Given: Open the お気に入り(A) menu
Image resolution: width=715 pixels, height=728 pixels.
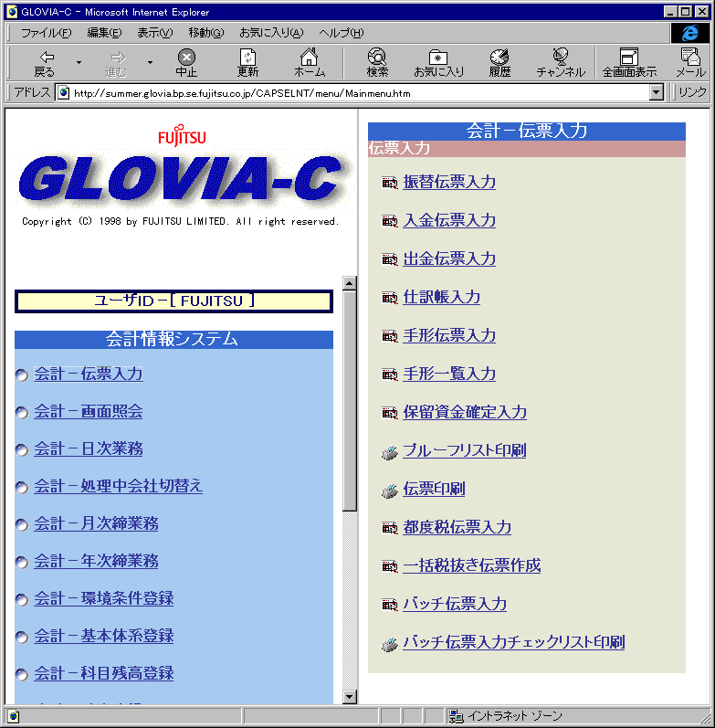Looking at the screenshot, I should click(x=271, y=33).
